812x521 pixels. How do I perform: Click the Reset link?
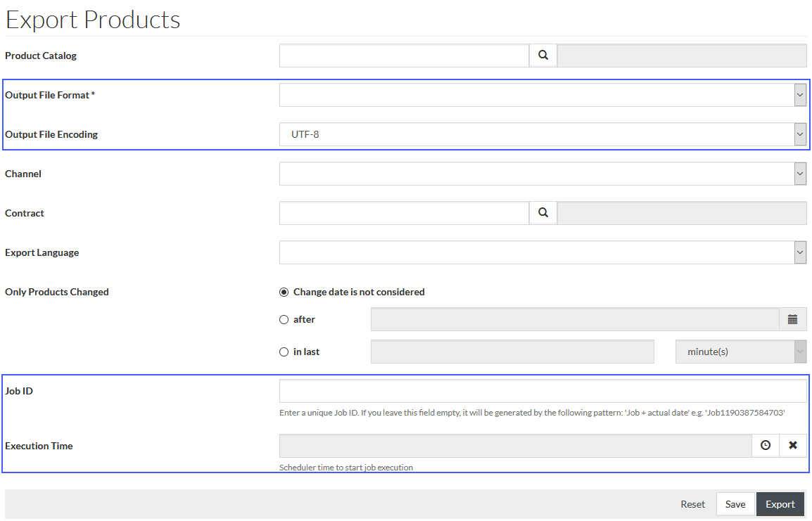[692, 504]
